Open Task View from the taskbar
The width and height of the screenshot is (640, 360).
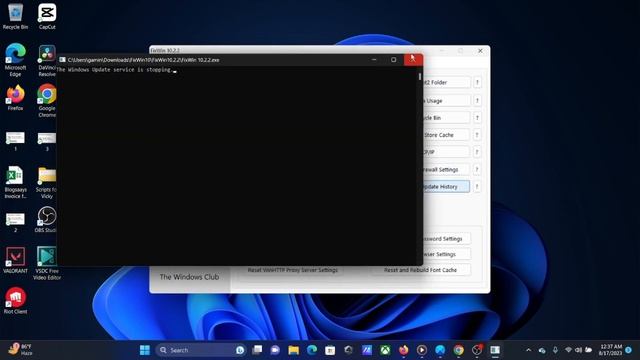pyautogui.click(x=257, y=350)
